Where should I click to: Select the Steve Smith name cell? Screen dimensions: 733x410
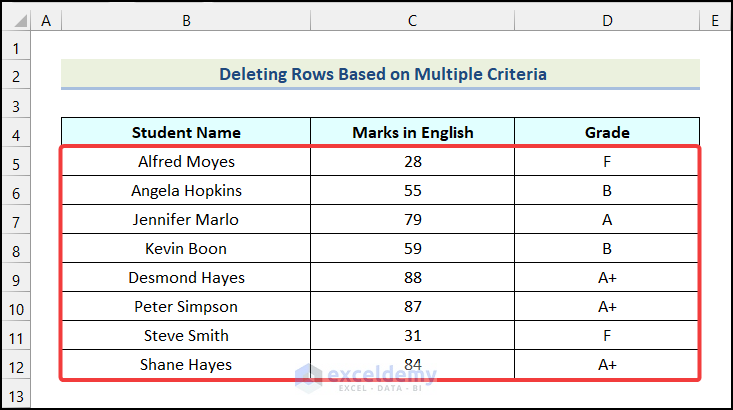click(186, 336)
